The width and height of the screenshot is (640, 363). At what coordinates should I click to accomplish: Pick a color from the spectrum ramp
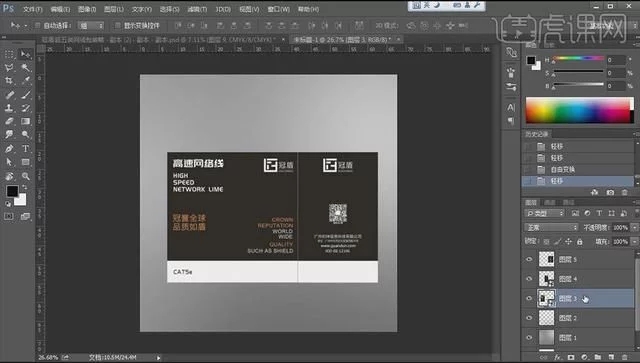580,110
